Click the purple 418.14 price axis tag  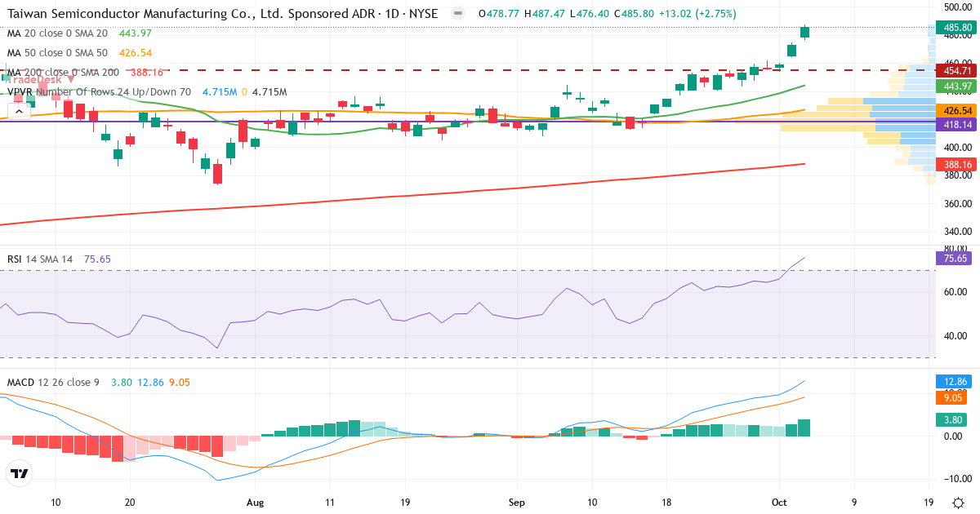956,125
